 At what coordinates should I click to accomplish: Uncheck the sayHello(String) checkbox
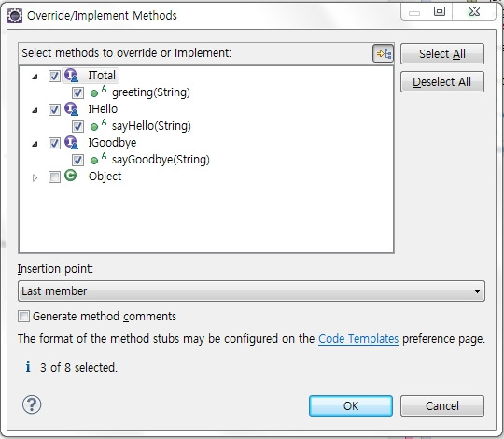click(x=77, y=127)
